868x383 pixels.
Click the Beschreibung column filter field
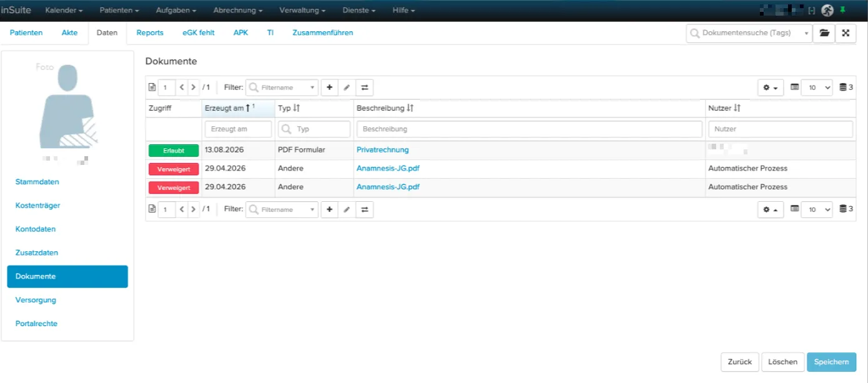tap(529, 129)
